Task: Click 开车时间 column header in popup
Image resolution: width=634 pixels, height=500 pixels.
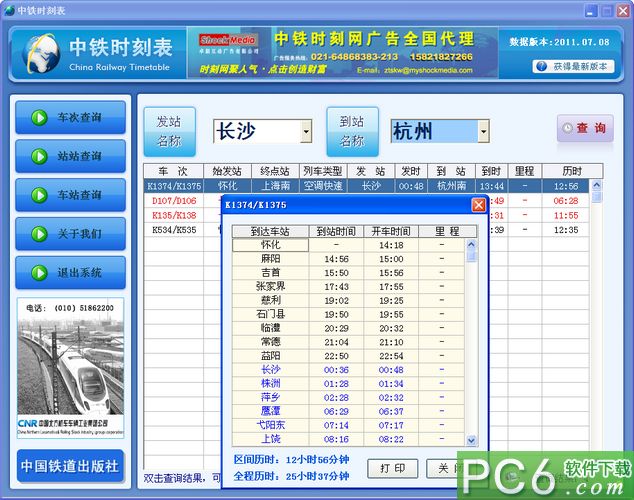Action: (x=391, y=231)
